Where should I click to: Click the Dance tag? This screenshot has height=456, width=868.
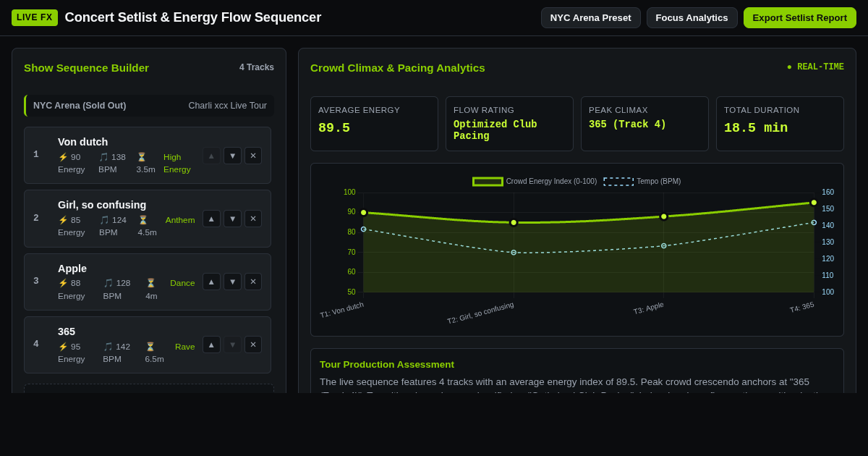(182, 283)
